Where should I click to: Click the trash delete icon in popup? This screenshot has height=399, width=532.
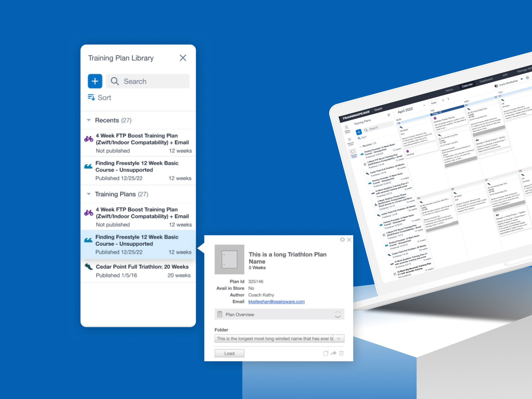pyautogui.click(x=341, y=353)
